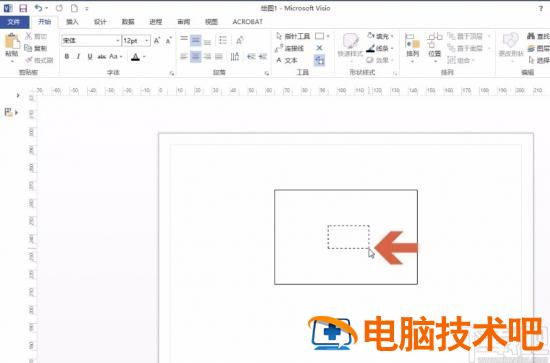Click the Align Right icon

coord(207,56)
